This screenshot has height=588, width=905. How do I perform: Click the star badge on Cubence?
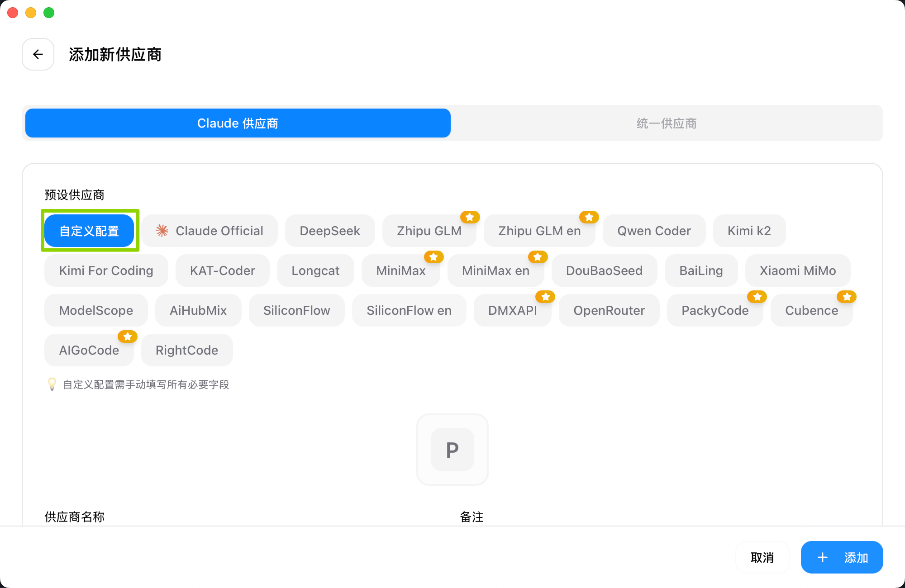click(847, 297)
